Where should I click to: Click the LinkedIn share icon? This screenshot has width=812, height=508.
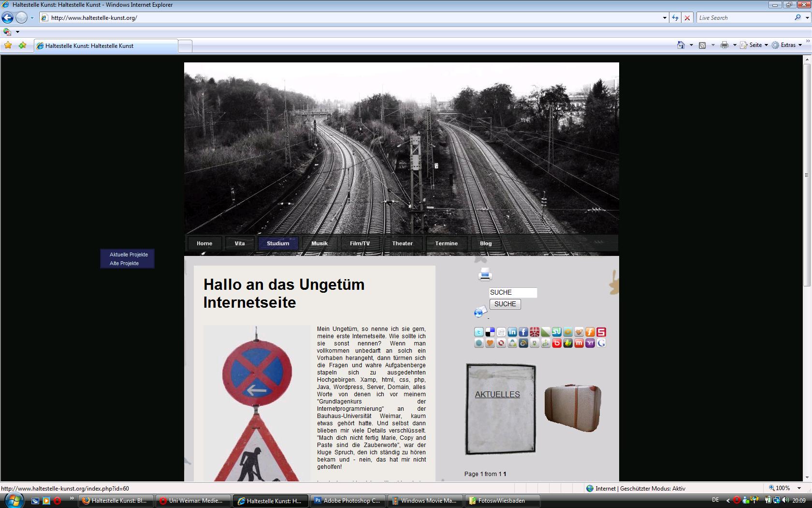[512, 332]
